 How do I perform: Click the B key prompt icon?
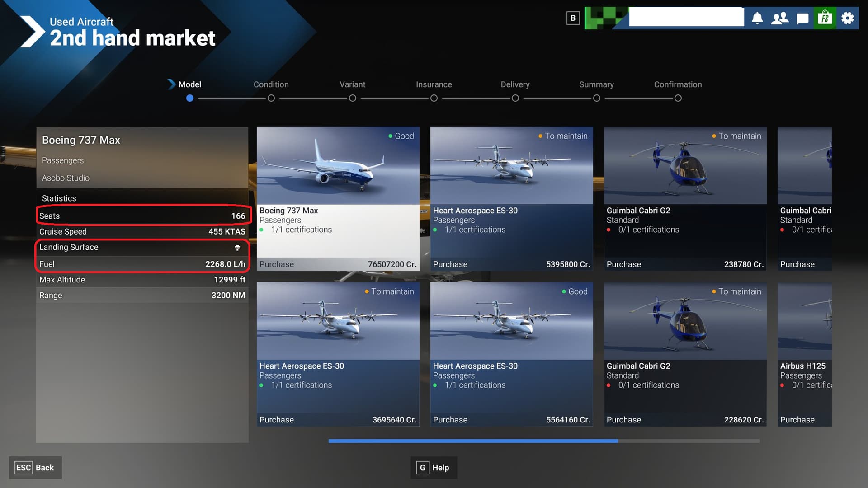[573, 18]
